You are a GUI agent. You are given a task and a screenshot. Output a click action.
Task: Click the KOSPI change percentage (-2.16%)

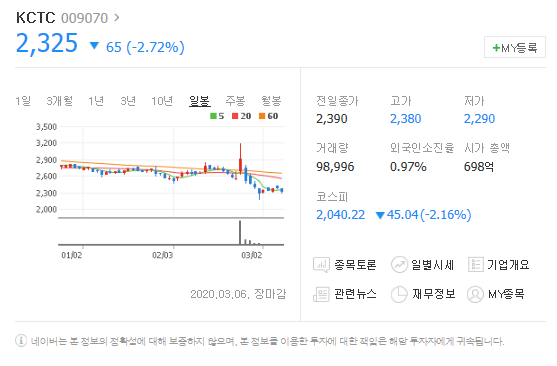pyautogui.click(x=446, y=215)
